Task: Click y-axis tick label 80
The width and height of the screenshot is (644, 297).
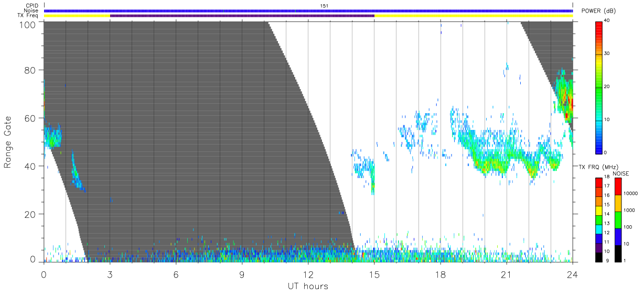Action: [30, 70]
